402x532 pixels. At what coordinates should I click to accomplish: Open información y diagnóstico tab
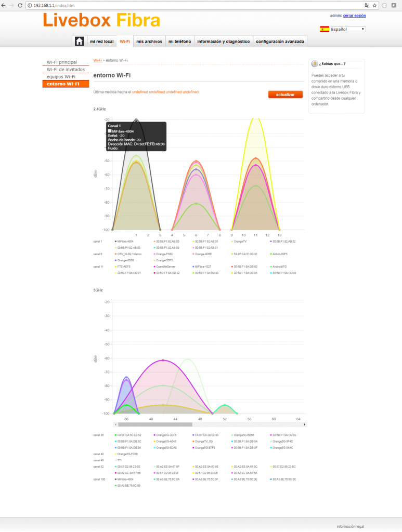coord(224,42)
